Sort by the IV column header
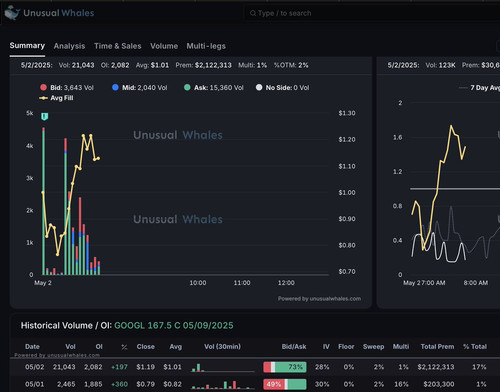 pos(326,347)
